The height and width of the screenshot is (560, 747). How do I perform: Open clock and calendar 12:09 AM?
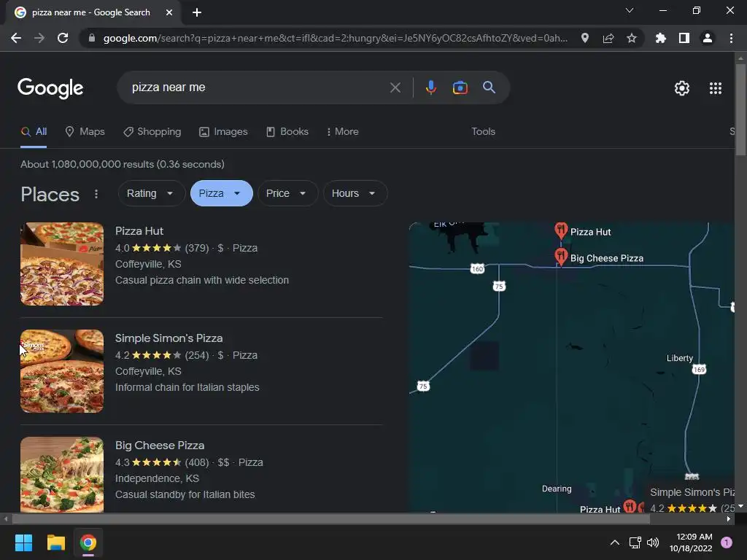[691, 542]
